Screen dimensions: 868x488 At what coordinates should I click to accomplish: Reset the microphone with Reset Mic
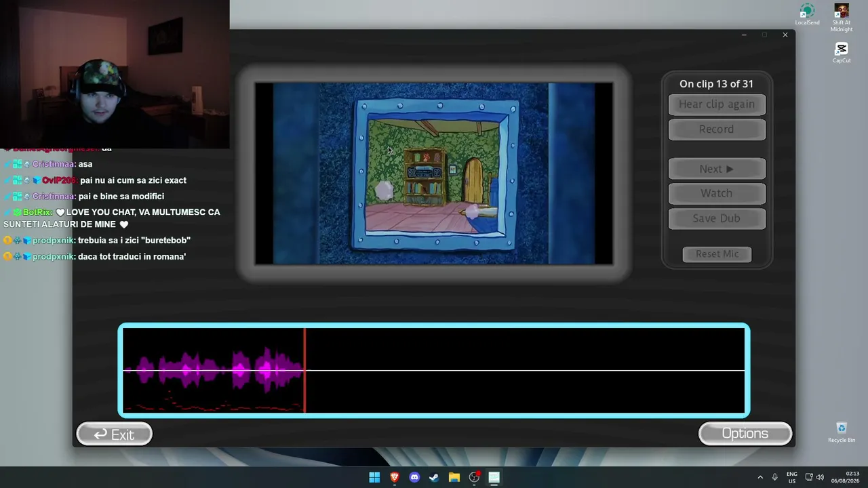pyautogui.click(x=717, y=254)
